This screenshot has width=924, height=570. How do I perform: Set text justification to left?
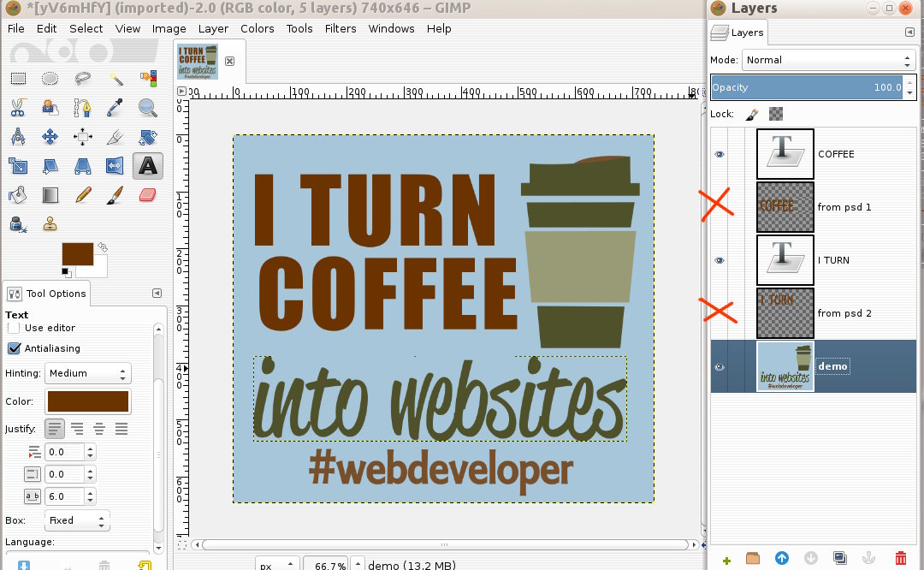click(x=54, y=429)
